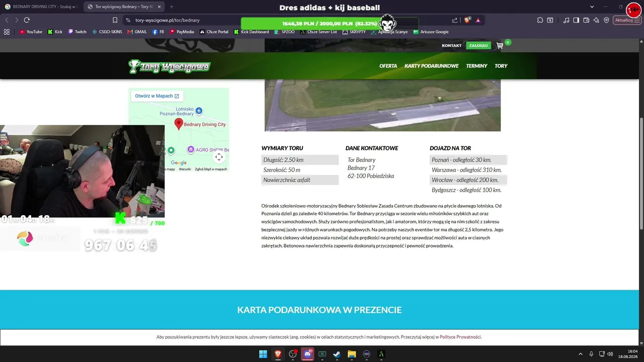Click the Warunki link under the map
Screen dimensions: 644x362
[185, 169]
